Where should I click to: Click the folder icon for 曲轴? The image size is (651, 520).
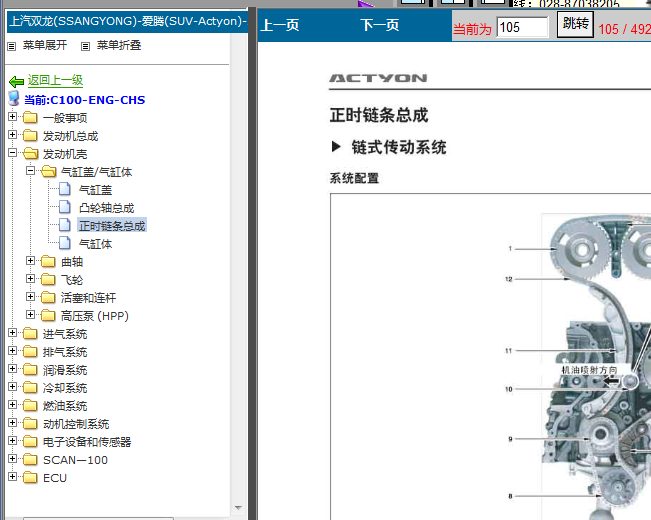[x=48, y=261]
